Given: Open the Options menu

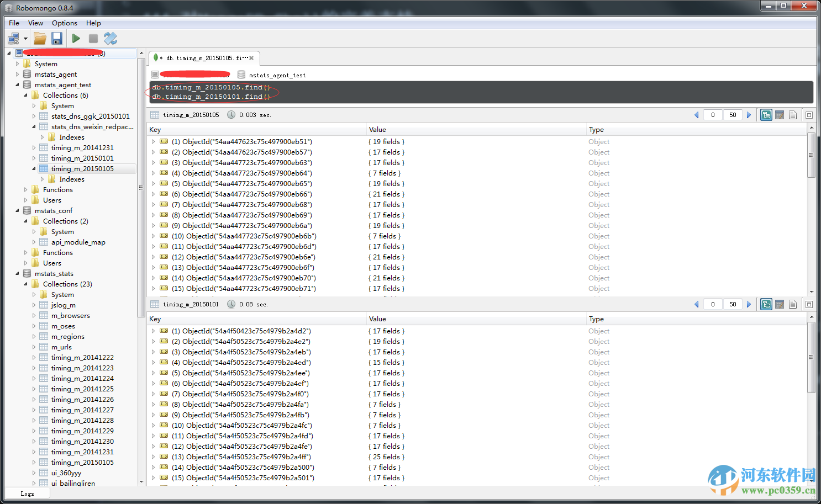Looking at the screenshot, I should click(64, 23).
